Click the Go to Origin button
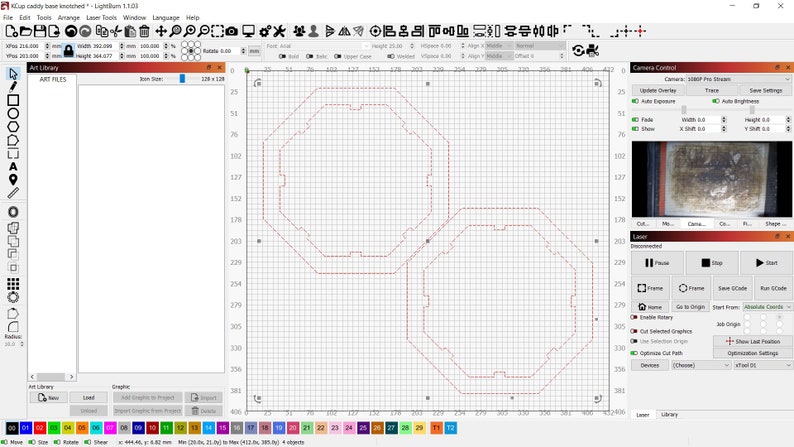 690,307
